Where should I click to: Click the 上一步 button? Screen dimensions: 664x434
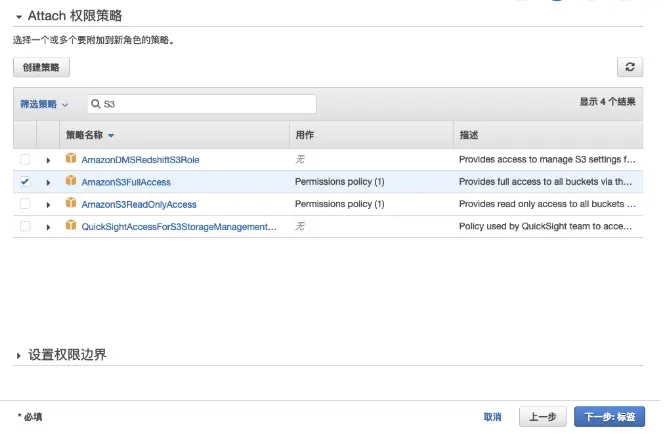[542, 417]
